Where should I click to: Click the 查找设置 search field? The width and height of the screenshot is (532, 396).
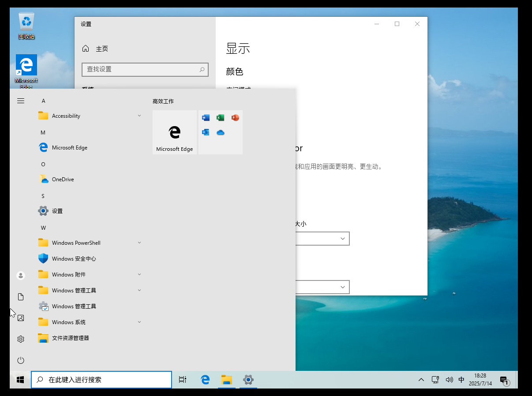pyautogui.click(x=140, y=69)
